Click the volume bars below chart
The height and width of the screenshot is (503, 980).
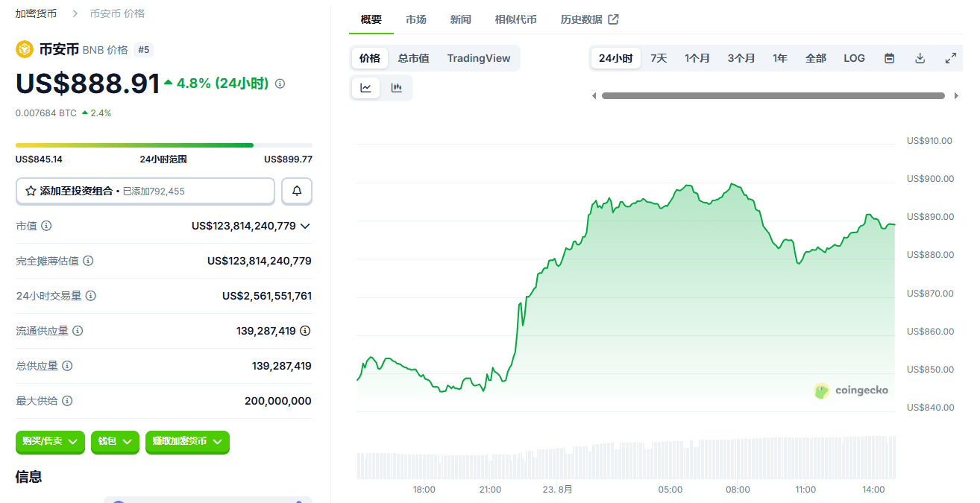click(x=626, y=458)
